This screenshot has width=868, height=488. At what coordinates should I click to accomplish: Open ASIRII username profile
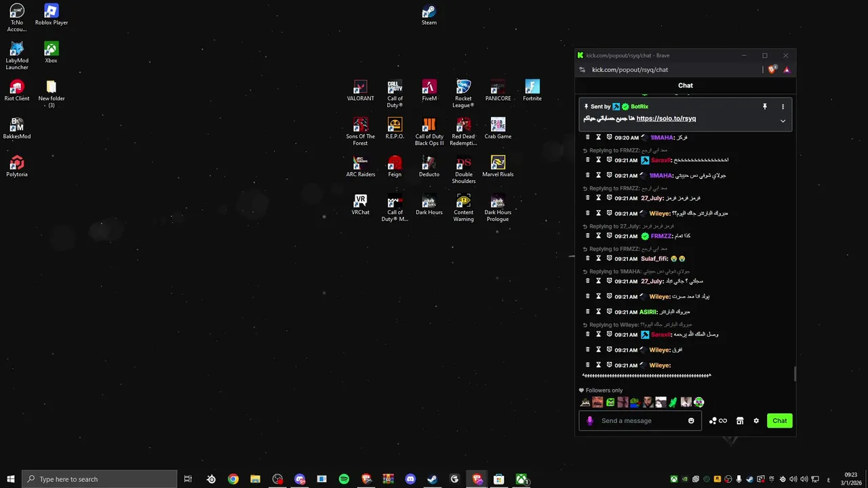[x=648, y=312]
